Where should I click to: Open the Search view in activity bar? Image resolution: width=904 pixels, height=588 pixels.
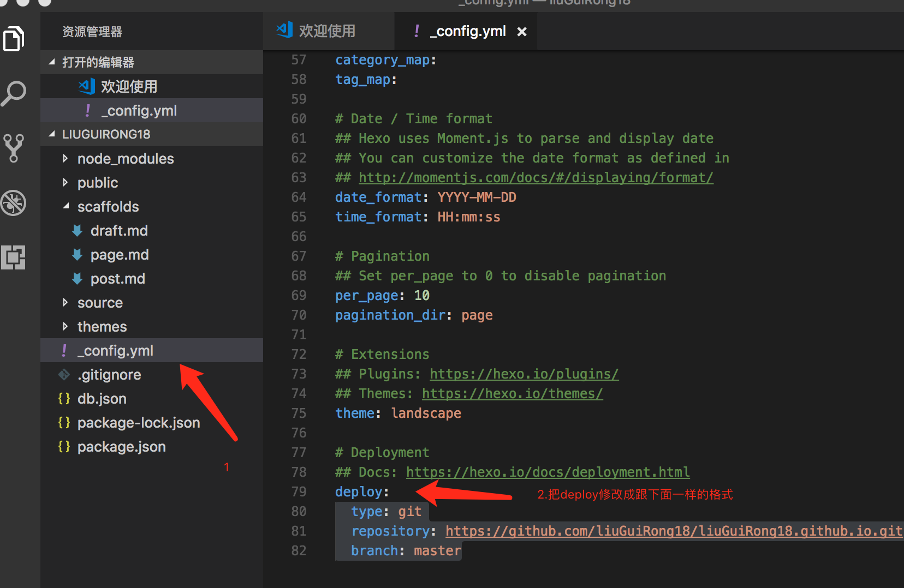tap(14, 93)
